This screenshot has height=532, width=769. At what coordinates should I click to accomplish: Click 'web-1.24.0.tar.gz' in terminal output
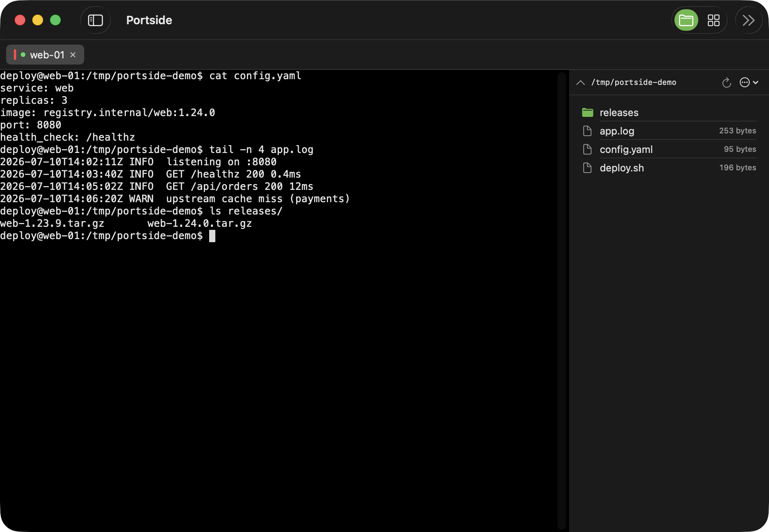pyautogui.click(x=200, y=223)
